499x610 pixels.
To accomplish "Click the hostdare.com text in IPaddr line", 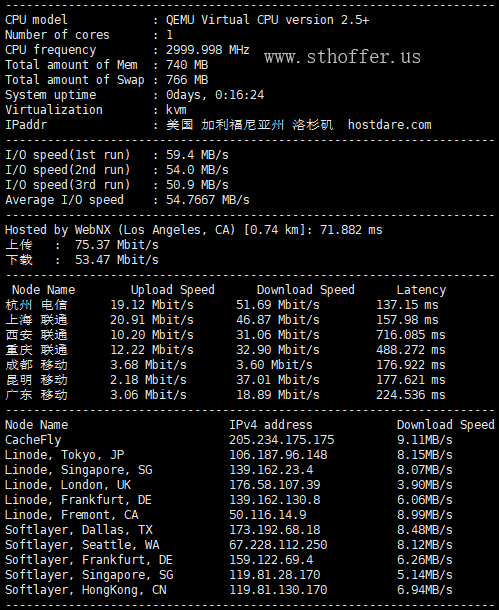I will click(390, 125).
